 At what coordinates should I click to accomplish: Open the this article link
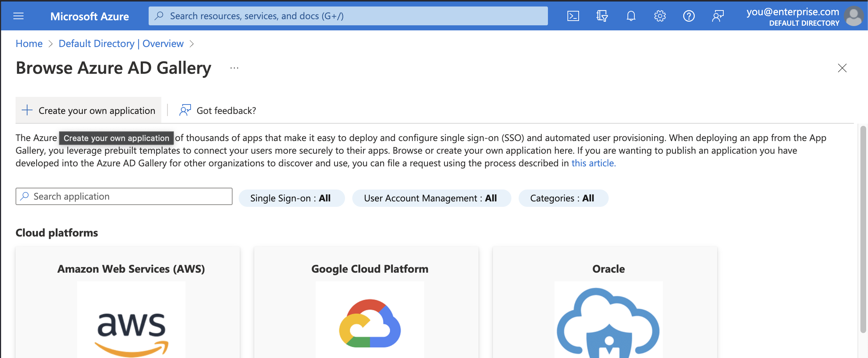pos(593,163)
